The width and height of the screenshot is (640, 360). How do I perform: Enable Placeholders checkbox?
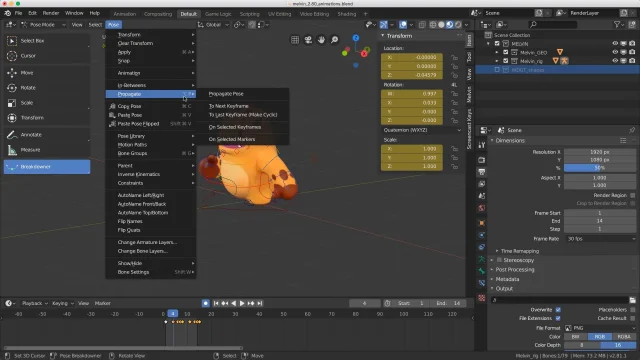coord(633,310)
